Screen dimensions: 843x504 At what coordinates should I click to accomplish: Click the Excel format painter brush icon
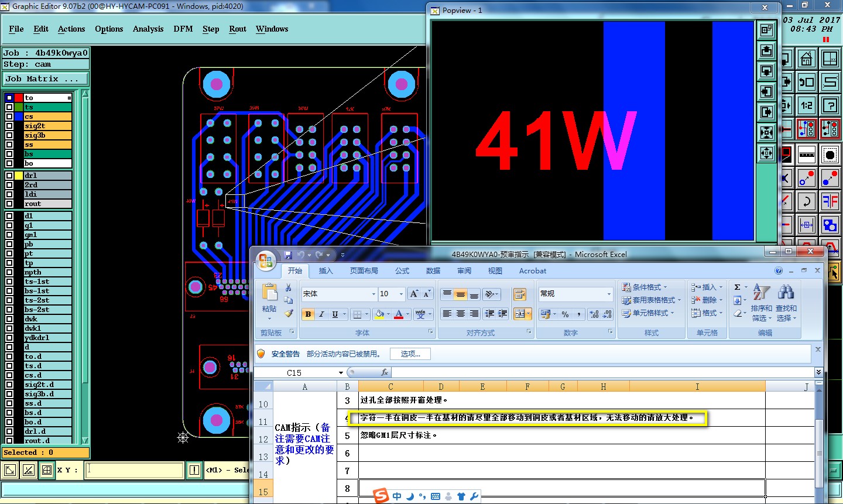pyautogui.click(x=289, y=314)
